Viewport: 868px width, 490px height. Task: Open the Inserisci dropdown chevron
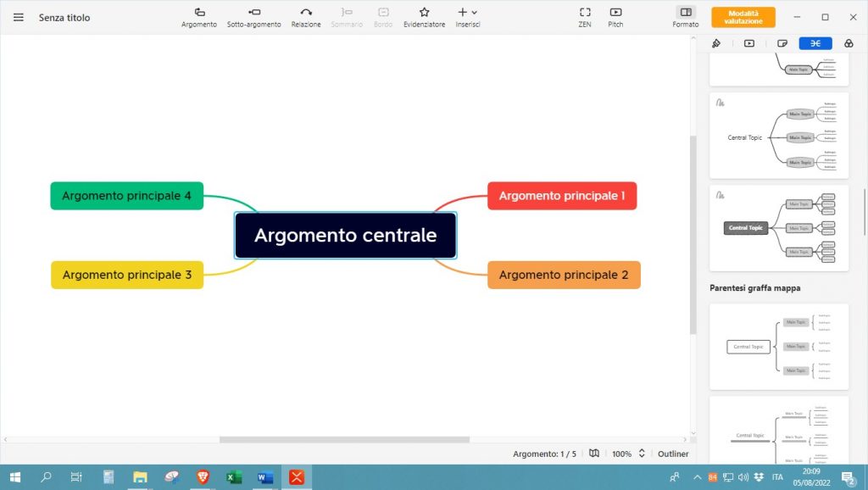pyautogui.click(x=475, y=13)
